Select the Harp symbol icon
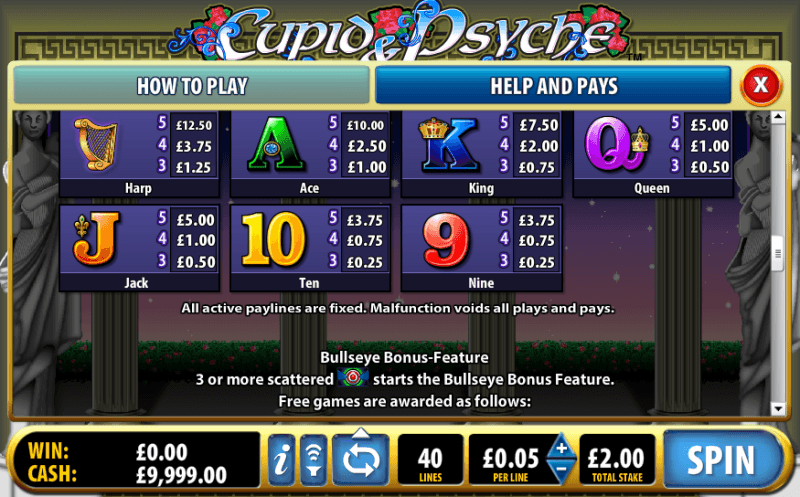800x497 pixels. pyautogui.click(x=96, y=144)
